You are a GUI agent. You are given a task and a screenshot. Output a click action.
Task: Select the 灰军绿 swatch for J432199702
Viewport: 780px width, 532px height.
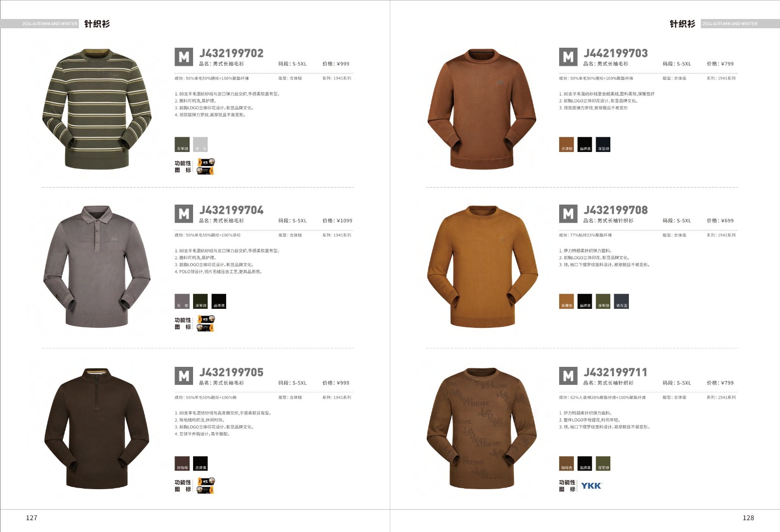[182, 144]
